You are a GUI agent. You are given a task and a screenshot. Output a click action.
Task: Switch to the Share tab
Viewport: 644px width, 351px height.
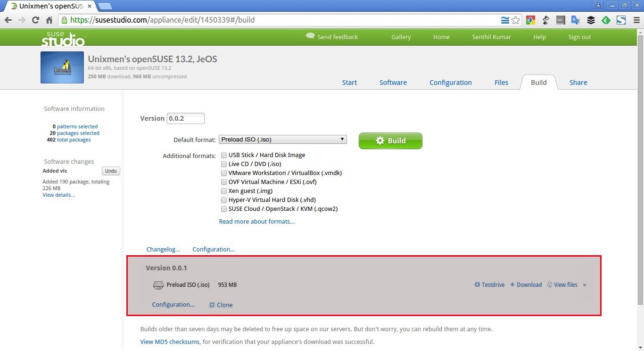[x=578, y=83]
